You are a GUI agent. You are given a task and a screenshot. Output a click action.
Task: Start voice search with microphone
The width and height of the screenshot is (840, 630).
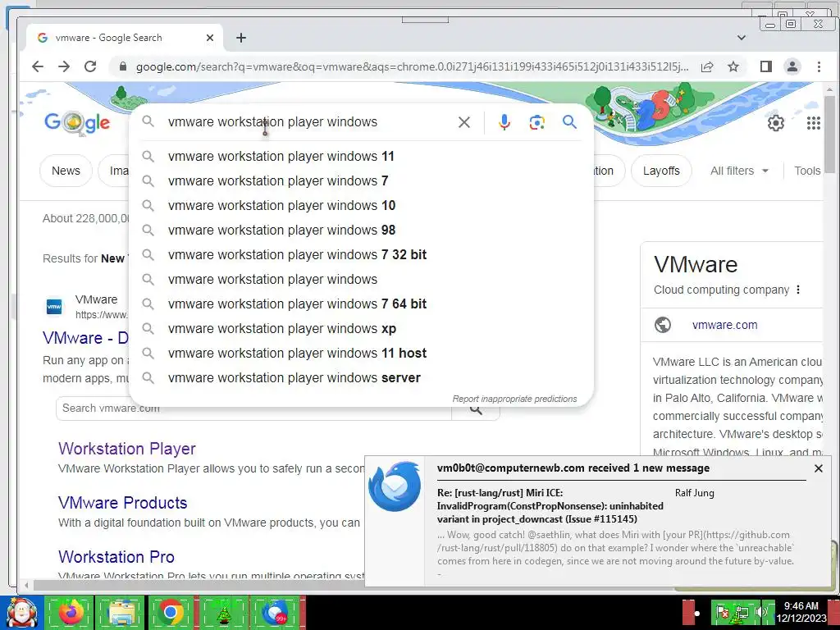[x=504, y=122]
